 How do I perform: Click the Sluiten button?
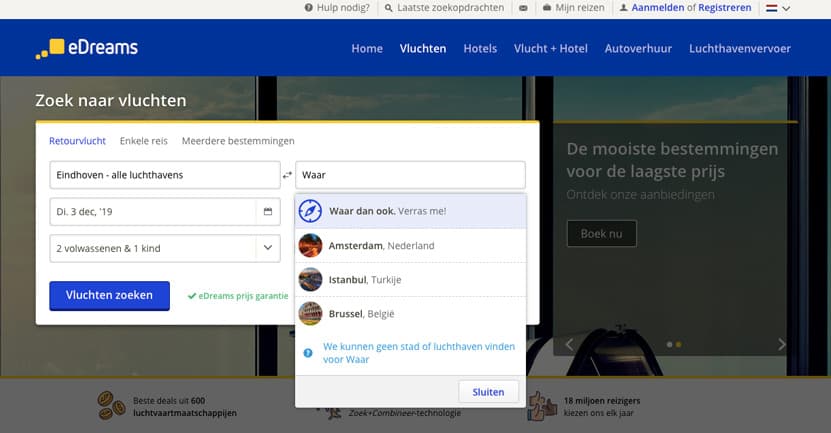pos(488,392)
